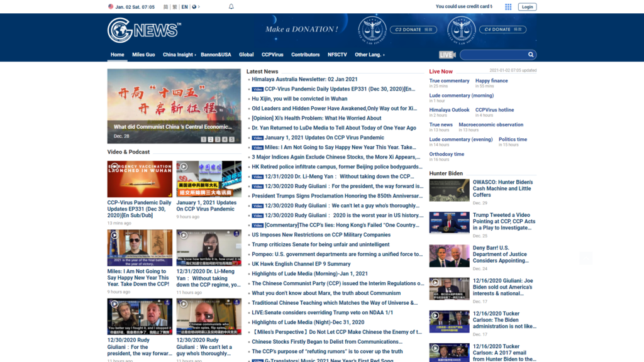Click the globe language icon
644x362 pixels.
pos(194,7)
